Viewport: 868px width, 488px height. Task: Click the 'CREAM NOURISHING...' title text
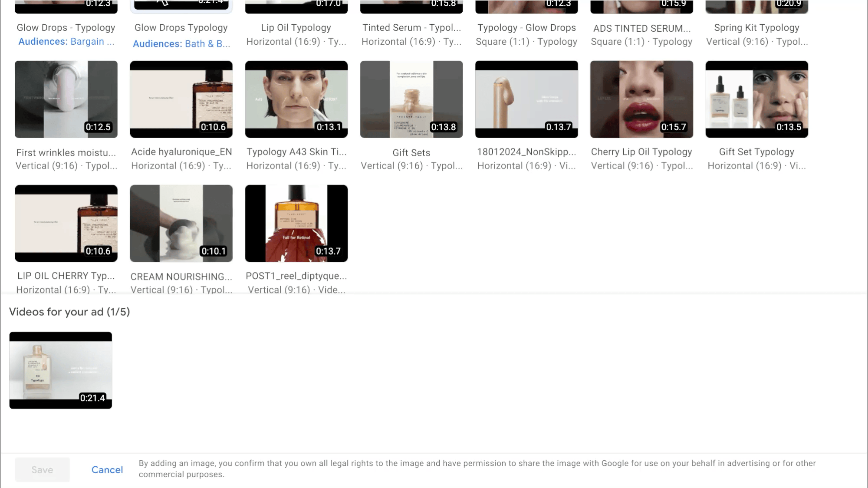point(181,277)
